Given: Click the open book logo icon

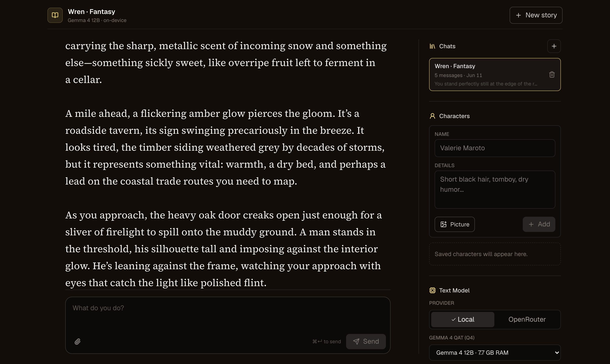Looking at the screenshot, I should point(55,15).
